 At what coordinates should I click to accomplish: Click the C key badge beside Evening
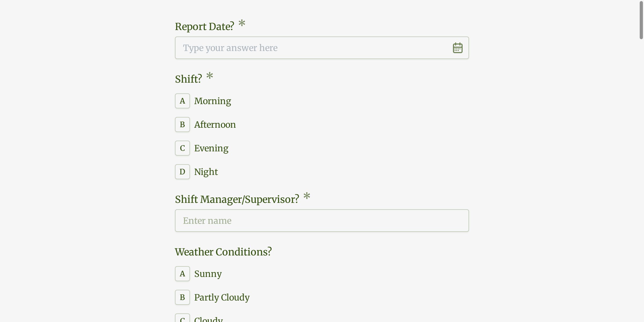click(182, 148)
